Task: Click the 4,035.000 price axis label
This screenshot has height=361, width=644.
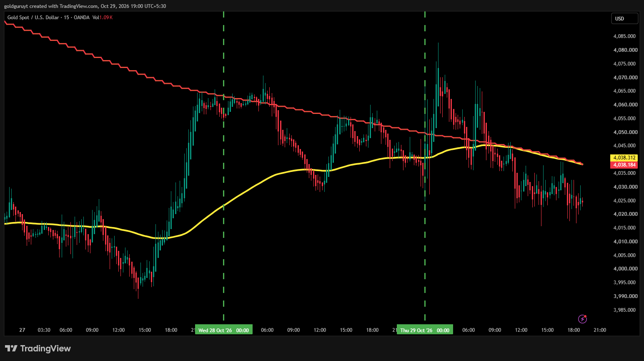Action: pyautogui.click(x=624, y=173)
